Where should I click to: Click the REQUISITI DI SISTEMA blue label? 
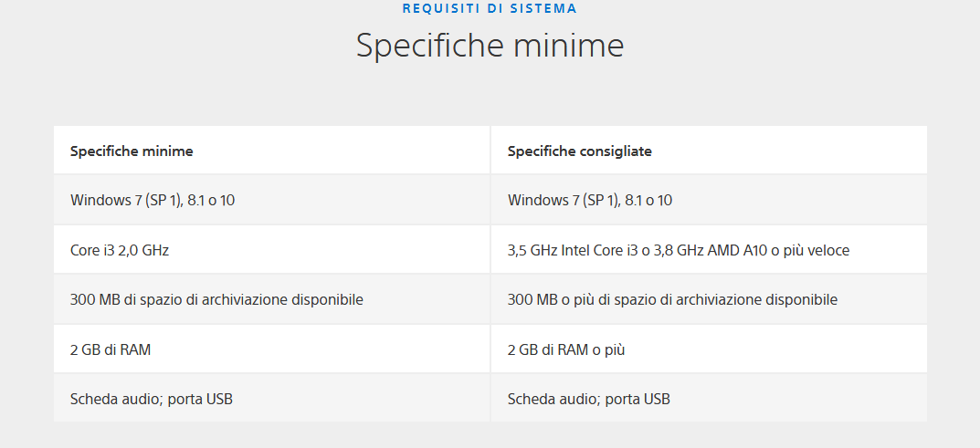click(x=490, y=8)
